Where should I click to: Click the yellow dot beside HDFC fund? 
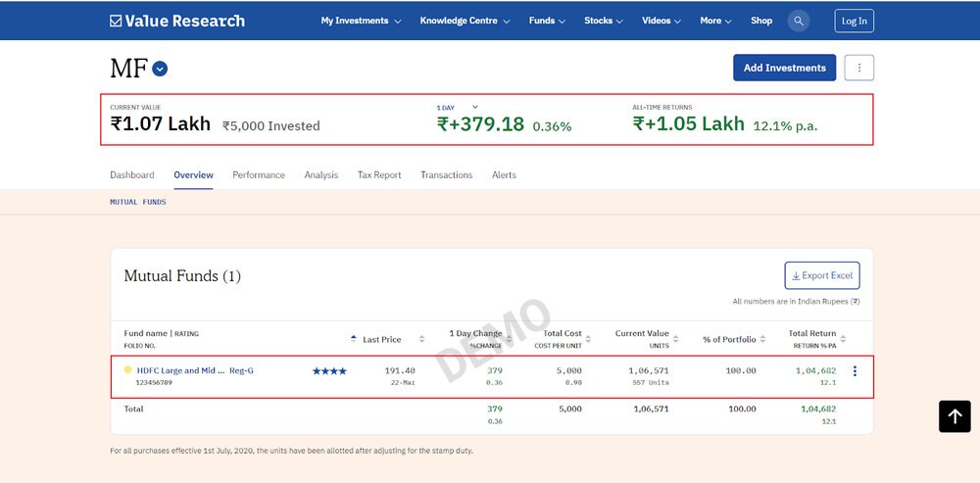127,370
